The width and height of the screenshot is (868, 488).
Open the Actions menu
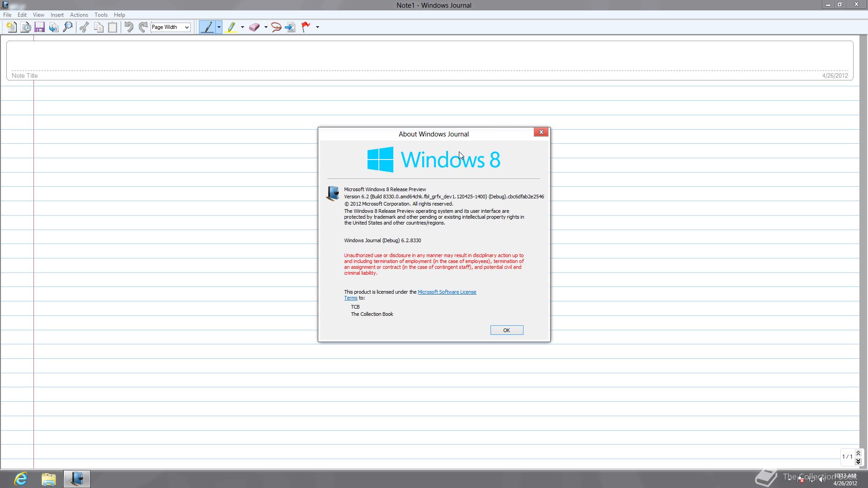click(x=79, y=15)
